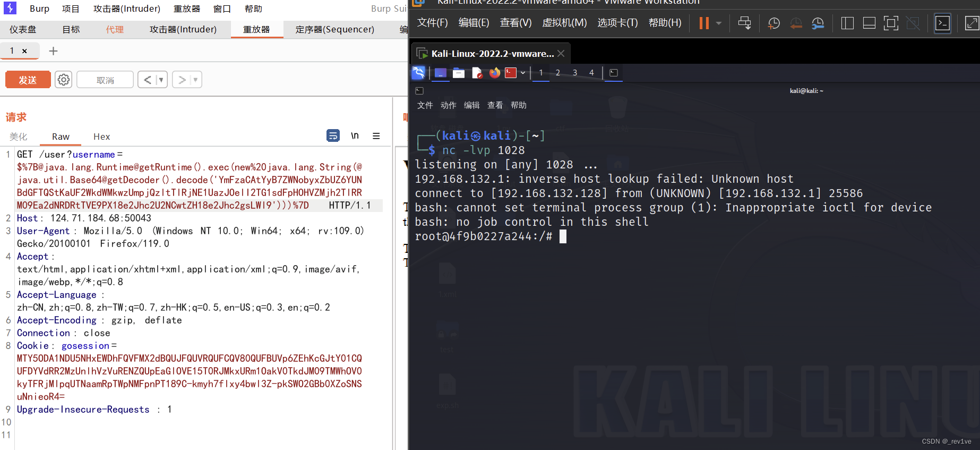Open VMware 虚拟机(M) menu

564,23
